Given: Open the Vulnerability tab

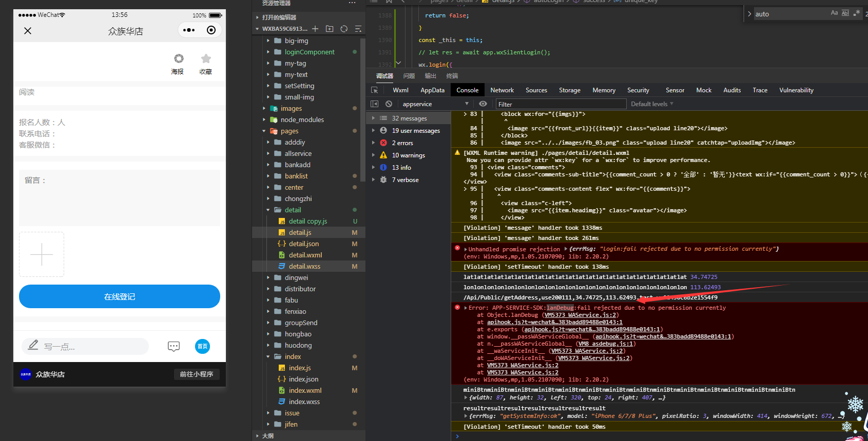Looking at the screenshot, I should pyautogui.click(x=796, y=90).
